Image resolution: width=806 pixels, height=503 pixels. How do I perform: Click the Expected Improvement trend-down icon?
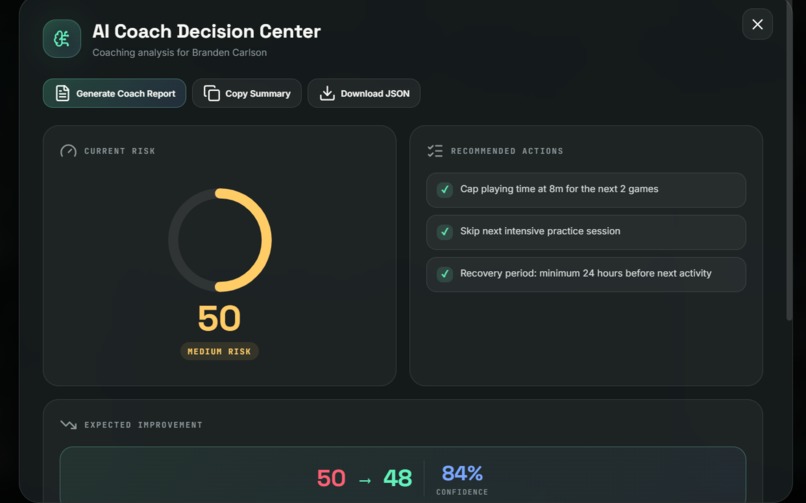pos(68,425)
